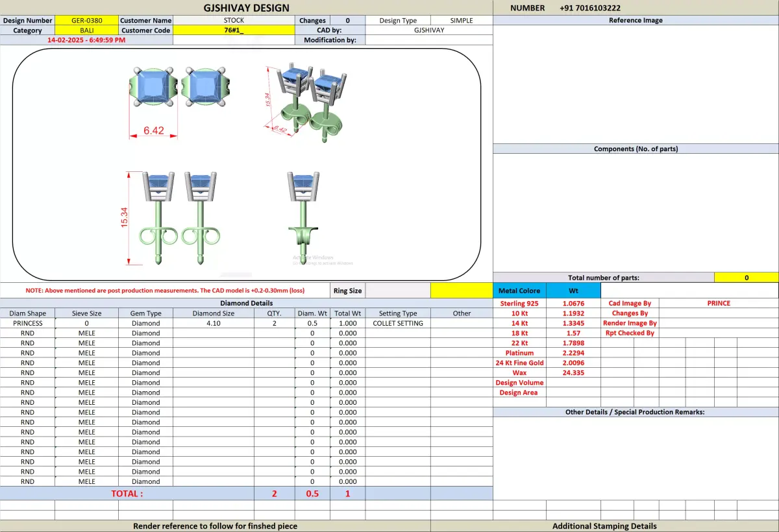
Task: Click the 1.7898 weight for 22 Kt
Action: (x=573, y=343)
